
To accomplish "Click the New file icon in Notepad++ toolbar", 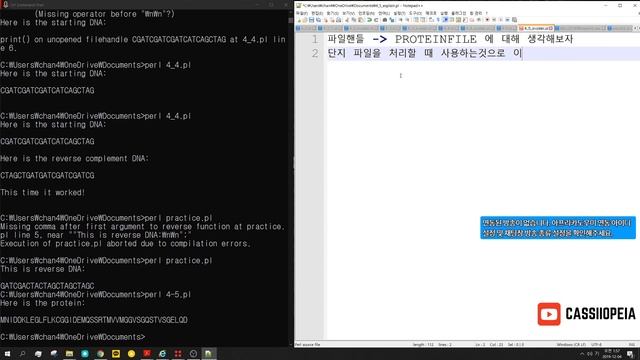I will coord(299,20).
